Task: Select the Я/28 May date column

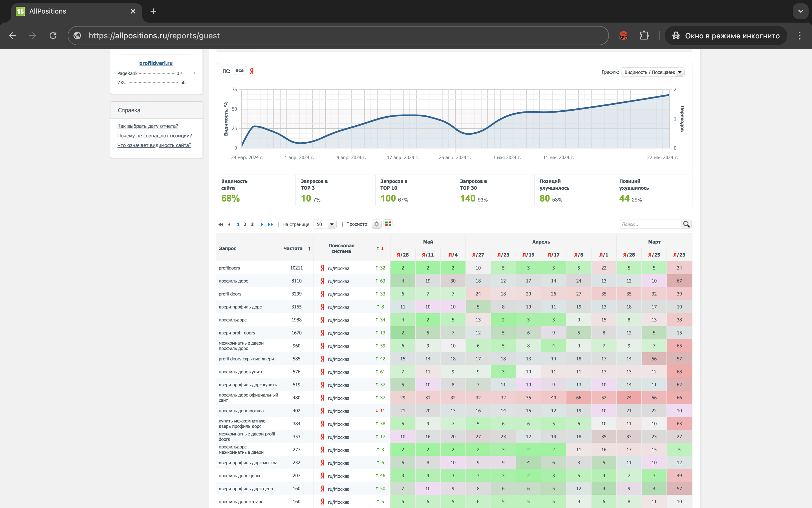Action: [x=403, y=255]
